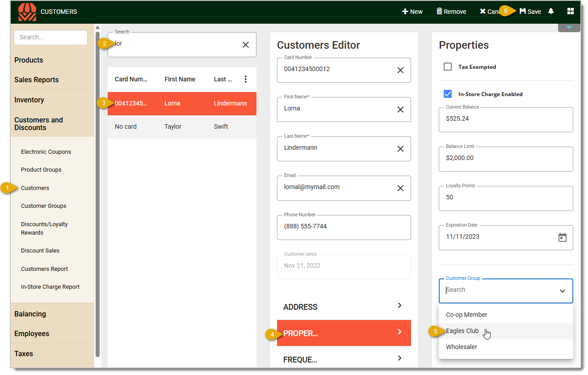Open Customers Report

[x=44, y=269]
